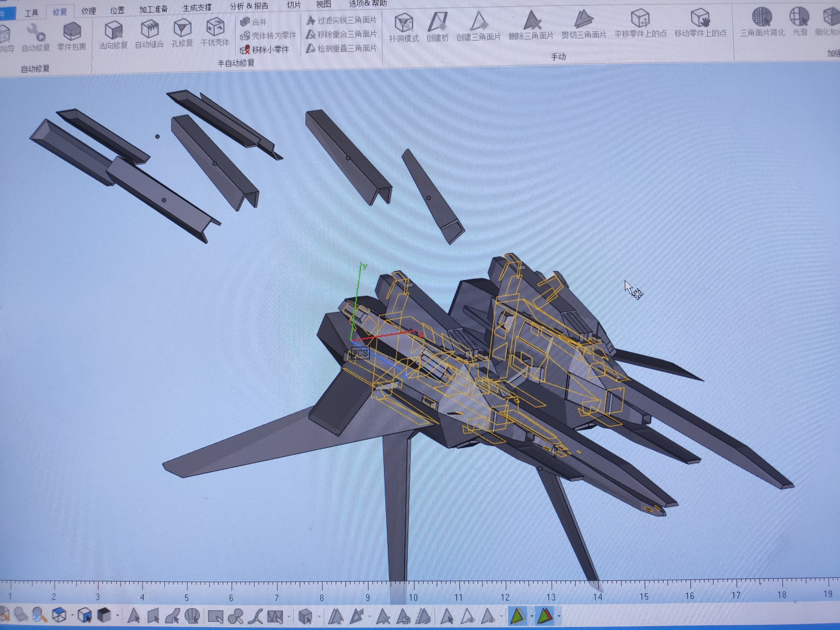Open the 分析 & 报告 tab
The height and width of the screenshot is (630, 840).
(249, 6)
